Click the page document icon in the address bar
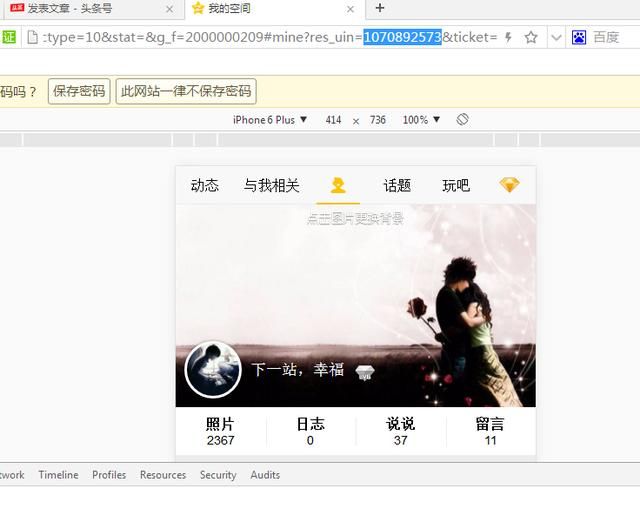 [x=32, y=38]
